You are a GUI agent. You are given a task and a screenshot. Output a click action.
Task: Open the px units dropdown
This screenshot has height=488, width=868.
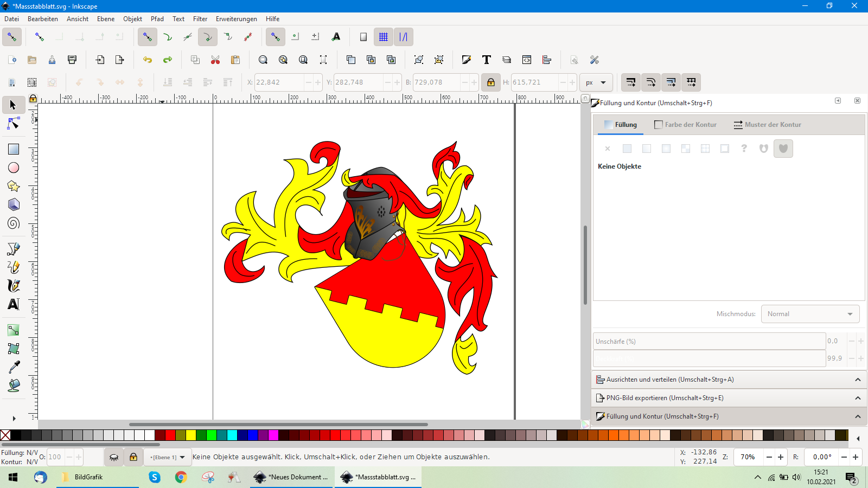(x=596, y=82)
